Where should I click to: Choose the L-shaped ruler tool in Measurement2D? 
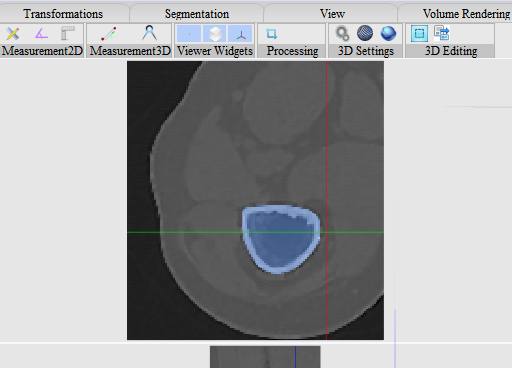[68, 34]
